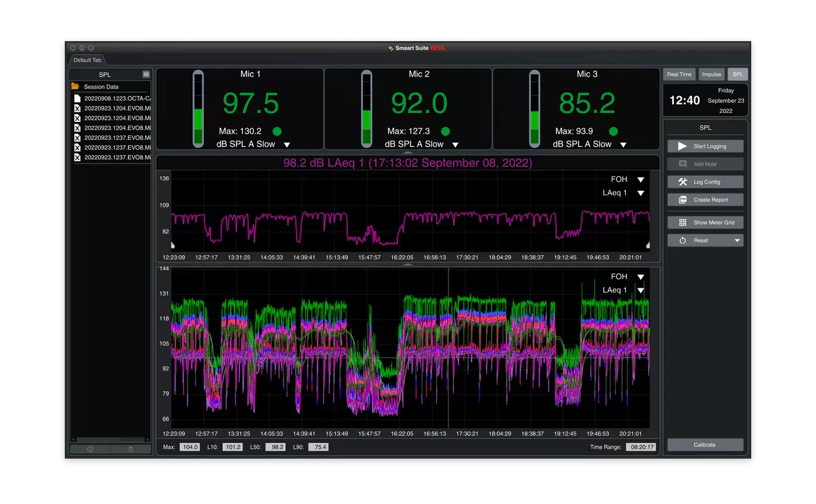Select the first 20220923.1204.EVO8 log file
816x504 pixels.
(x=112, y=109)
